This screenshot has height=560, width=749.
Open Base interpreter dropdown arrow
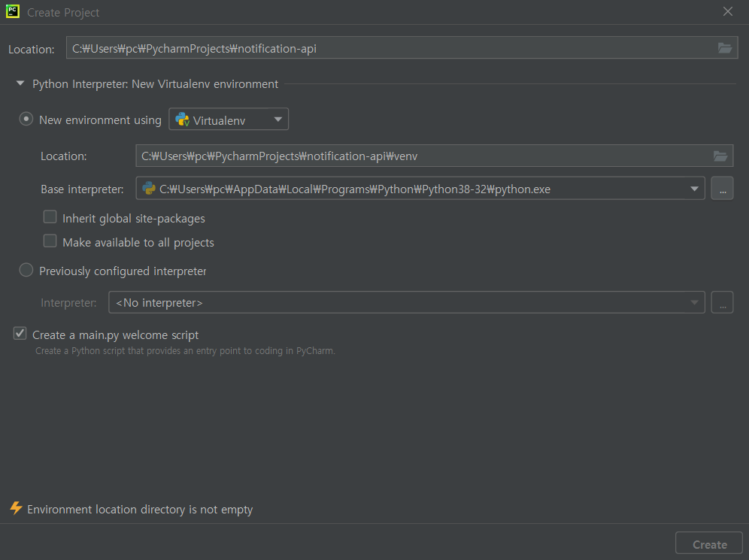[x=695, y=189]
